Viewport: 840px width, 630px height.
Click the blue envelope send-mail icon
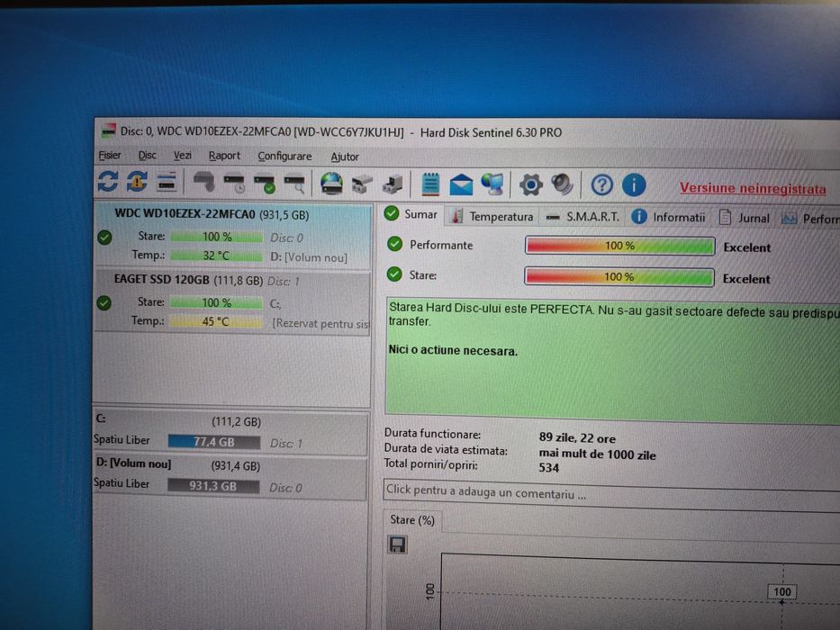click(x=461, y=185)
